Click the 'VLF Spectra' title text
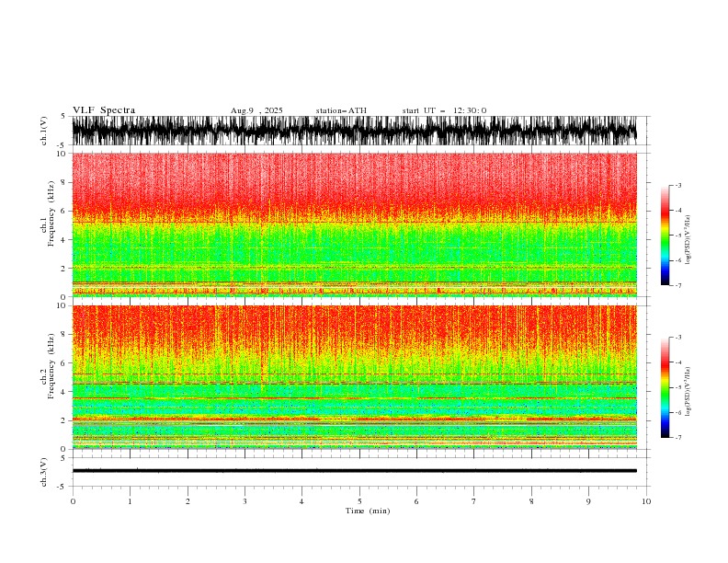This screenshot has height=563, width=728. tap(104, 110)
